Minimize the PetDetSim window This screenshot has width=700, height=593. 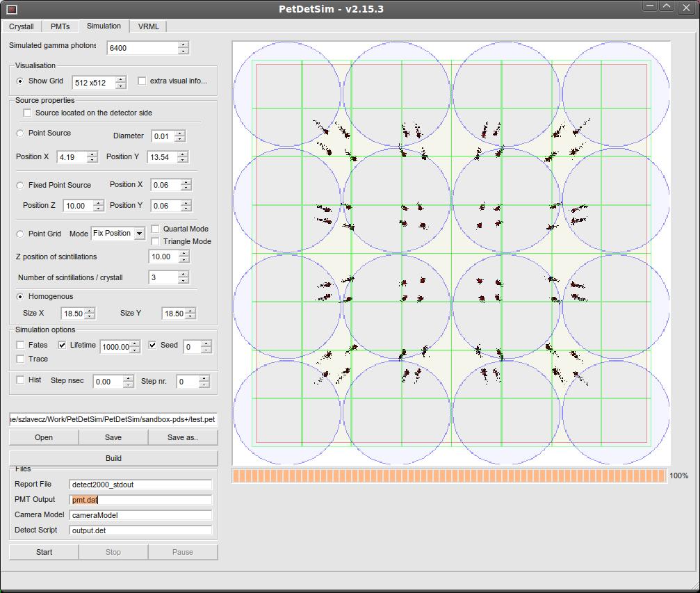click(650, 7)
